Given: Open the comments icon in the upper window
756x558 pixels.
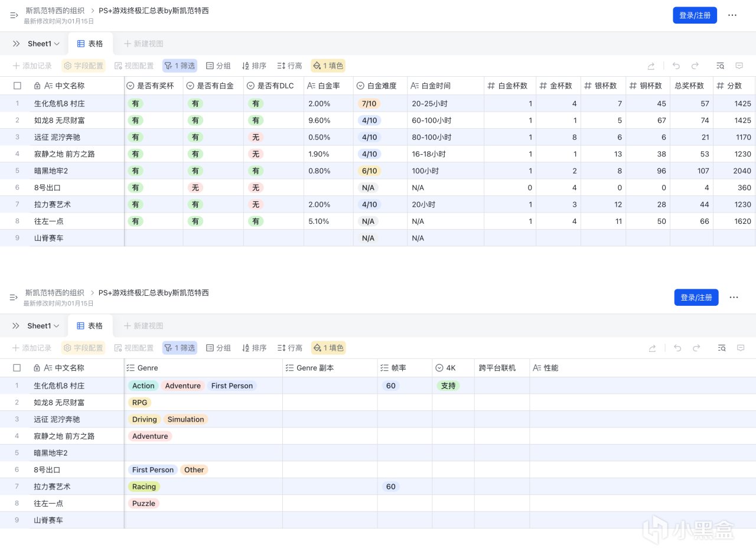Looking at the screenshot, I should [739, 66].
